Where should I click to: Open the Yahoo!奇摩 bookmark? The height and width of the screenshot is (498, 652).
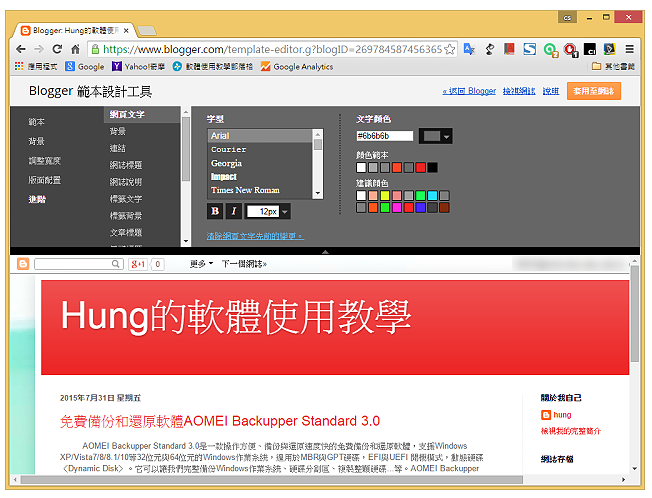[x=138, y=67]
